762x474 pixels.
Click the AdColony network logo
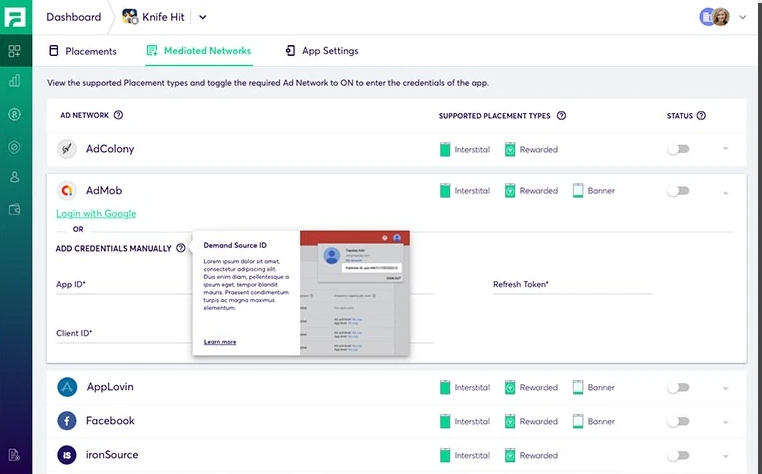tap(67, 149)
